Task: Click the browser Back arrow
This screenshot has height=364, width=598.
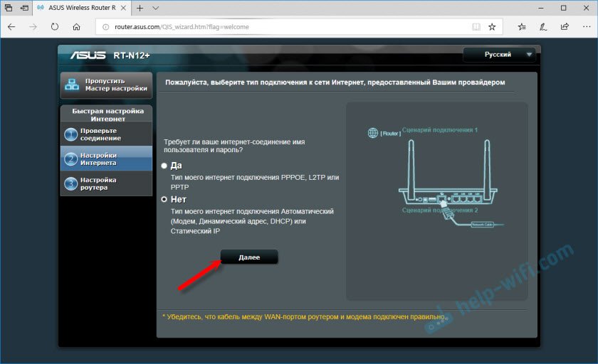Action: pyautogui.click(x=11, y=27)
